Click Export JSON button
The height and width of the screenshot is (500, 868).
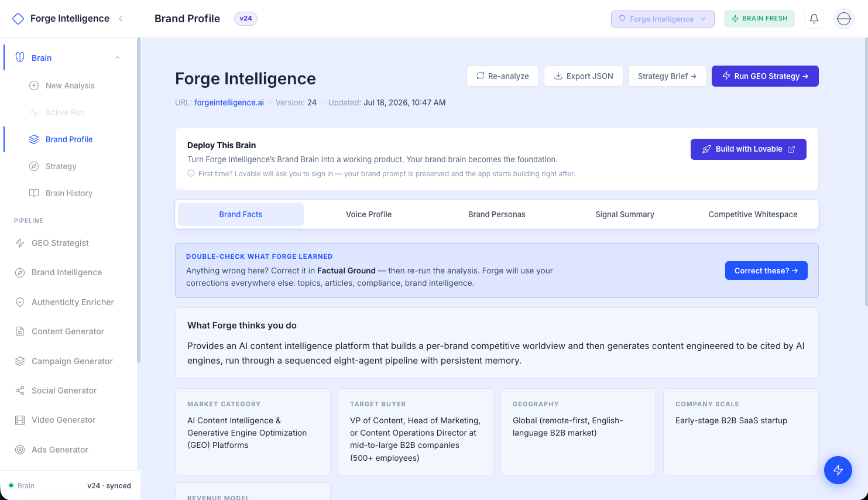point(584,76)
